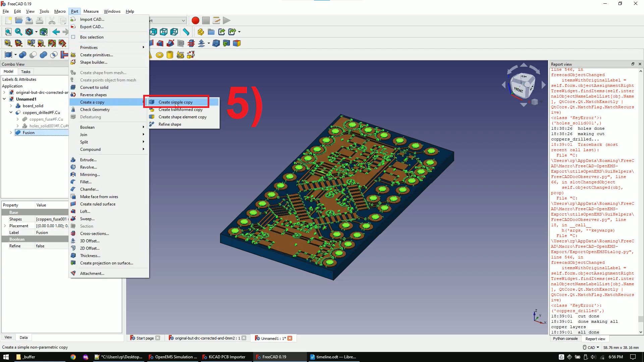Select the Fit all zoom tool
This screenshot has width=644, height=362.
coord(8,32)
